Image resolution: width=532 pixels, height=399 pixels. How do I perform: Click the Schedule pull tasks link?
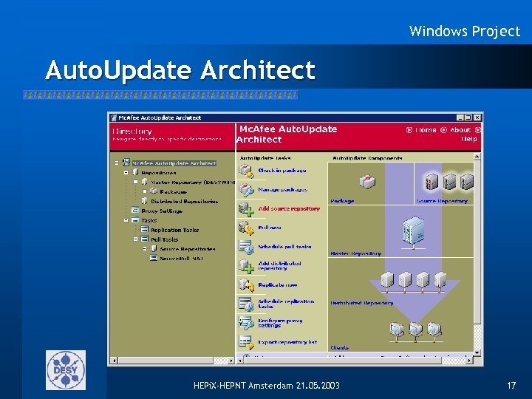284,247
